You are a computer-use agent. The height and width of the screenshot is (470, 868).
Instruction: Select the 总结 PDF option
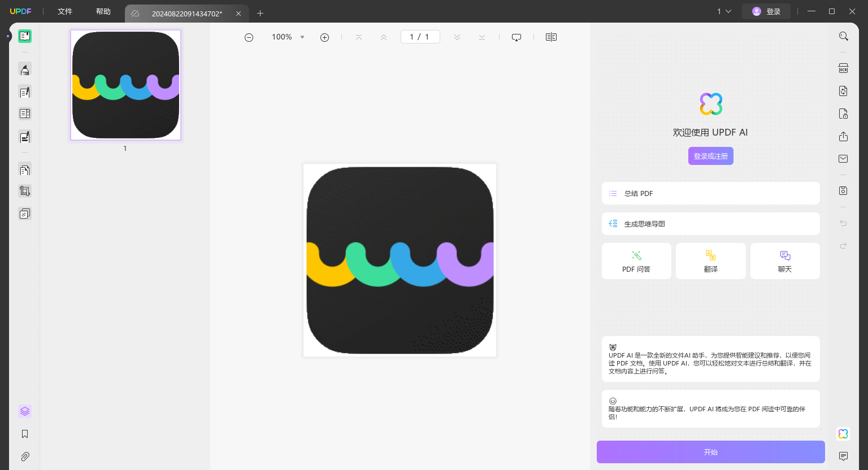tap(711, 193)
